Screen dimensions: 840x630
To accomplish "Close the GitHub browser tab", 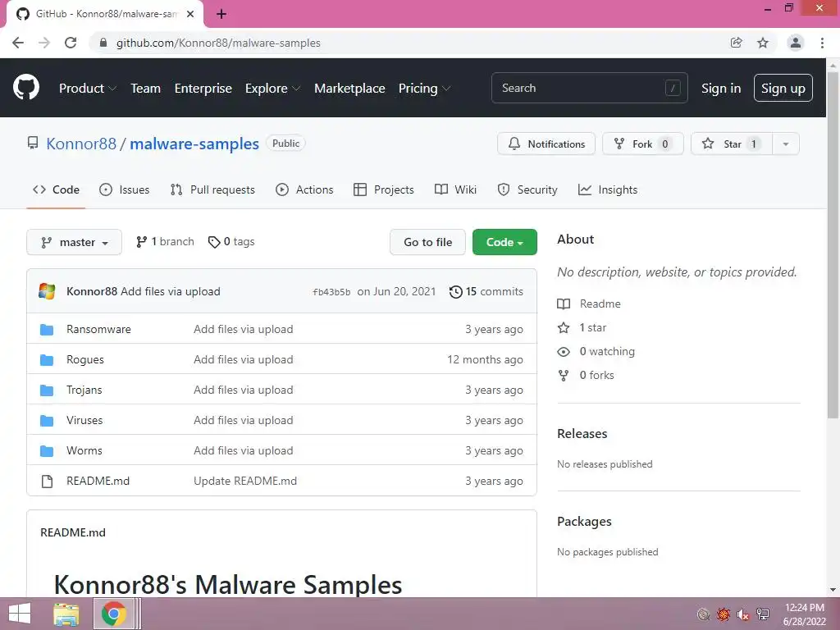I will 190,14.
